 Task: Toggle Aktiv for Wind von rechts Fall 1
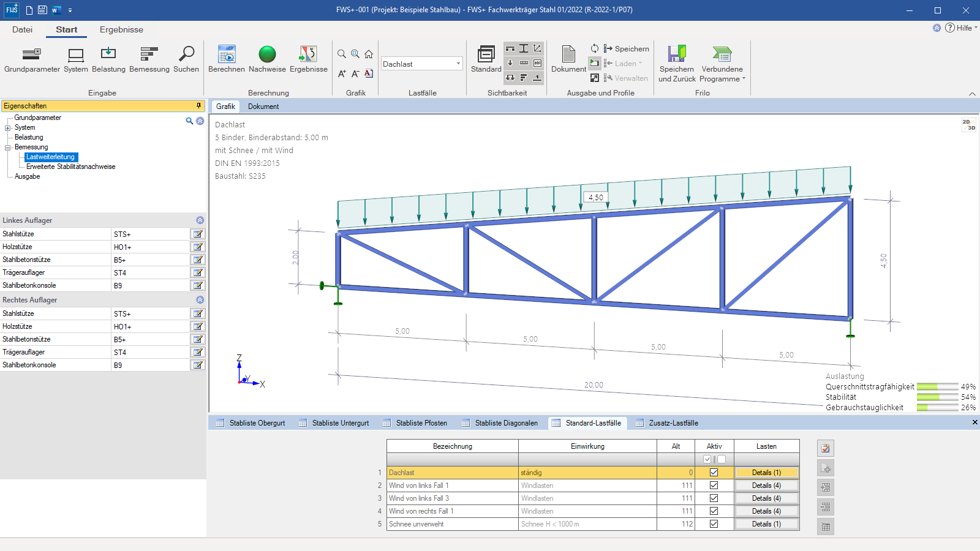[714, 511]
